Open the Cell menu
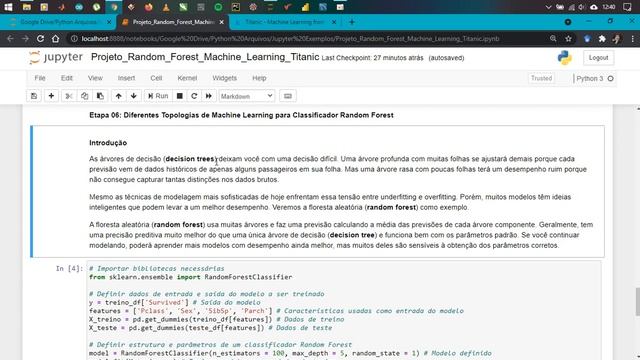 156,78
